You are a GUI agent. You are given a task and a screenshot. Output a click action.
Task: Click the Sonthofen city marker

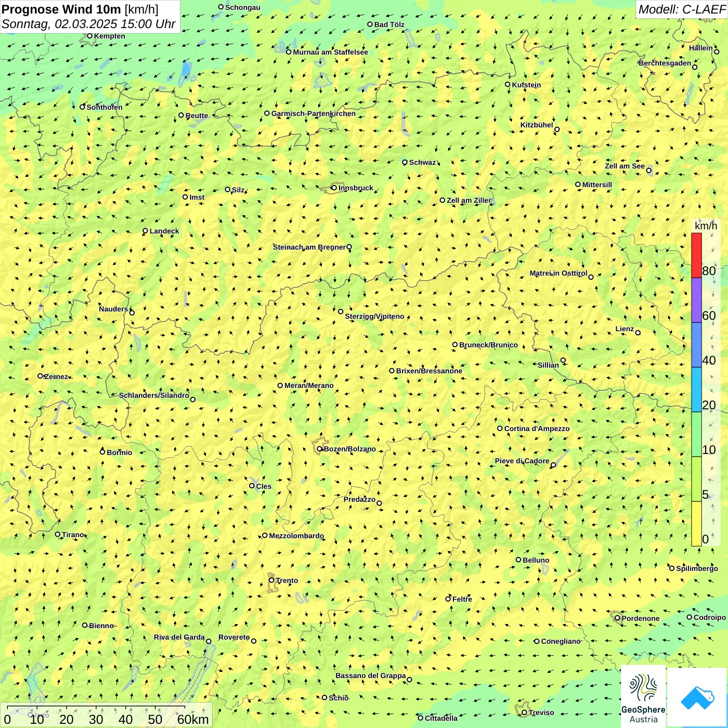point(82,107)
